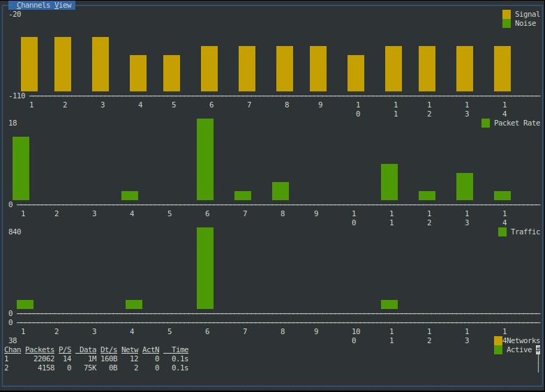Select the Packets column header
The width and height of the screenshot is (545, 392).
point(40,349)
